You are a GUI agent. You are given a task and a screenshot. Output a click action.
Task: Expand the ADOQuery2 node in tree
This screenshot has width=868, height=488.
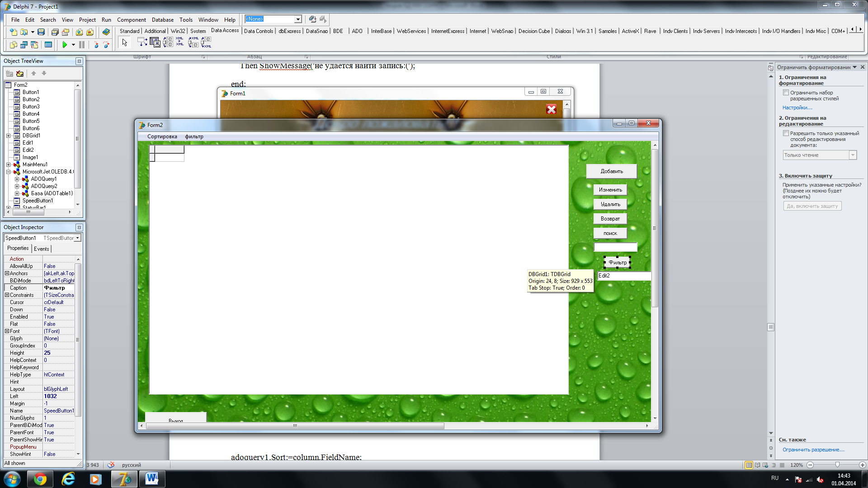coord(17,187)
